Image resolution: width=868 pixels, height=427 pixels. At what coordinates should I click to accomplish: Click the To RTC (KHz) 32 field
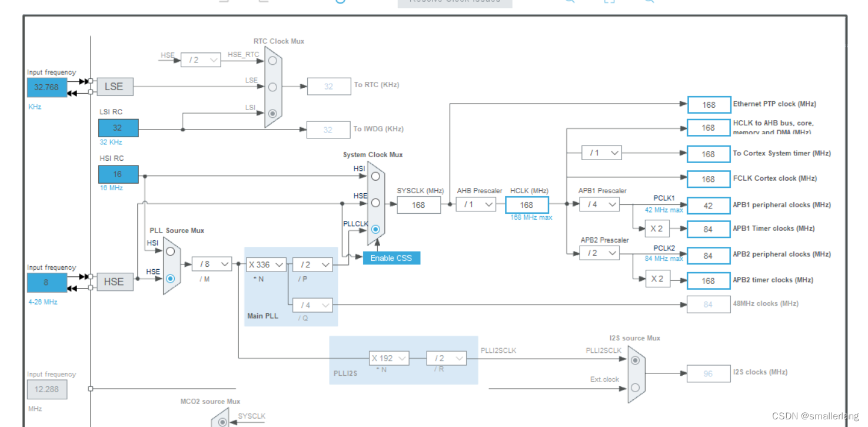point(328,86)
